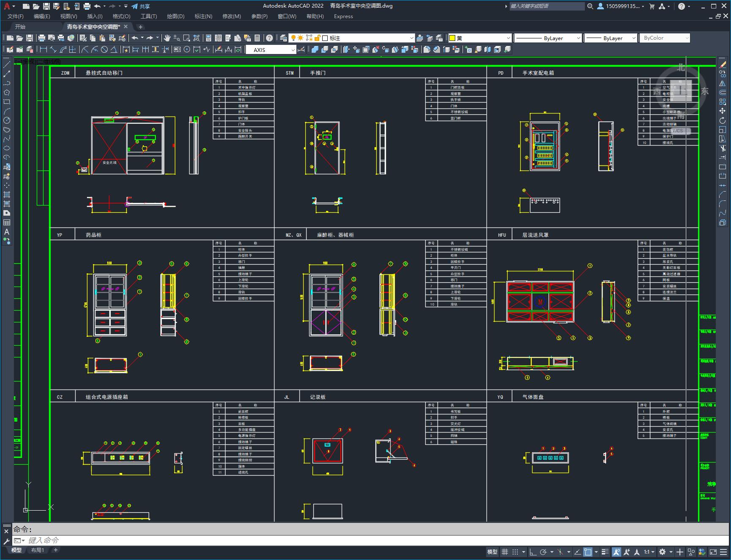Switch to the 开始 tab
Viewport: 731px width, 560px height.
(20, 27)
